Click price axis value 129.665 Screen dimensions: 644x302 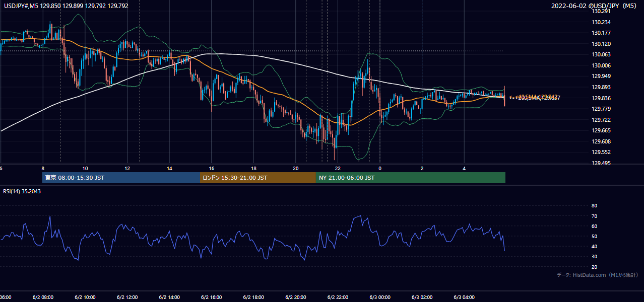(601, 130)
